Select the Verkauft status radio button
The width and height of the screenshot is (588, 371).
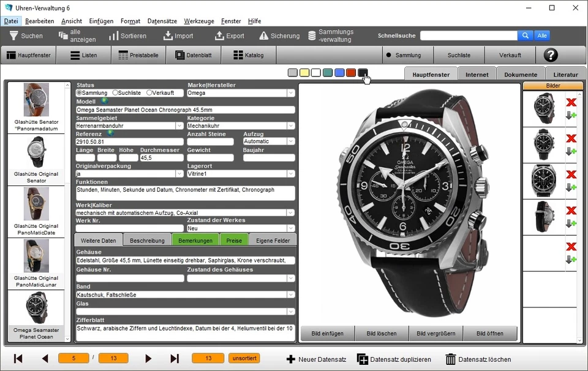(149, 93)
